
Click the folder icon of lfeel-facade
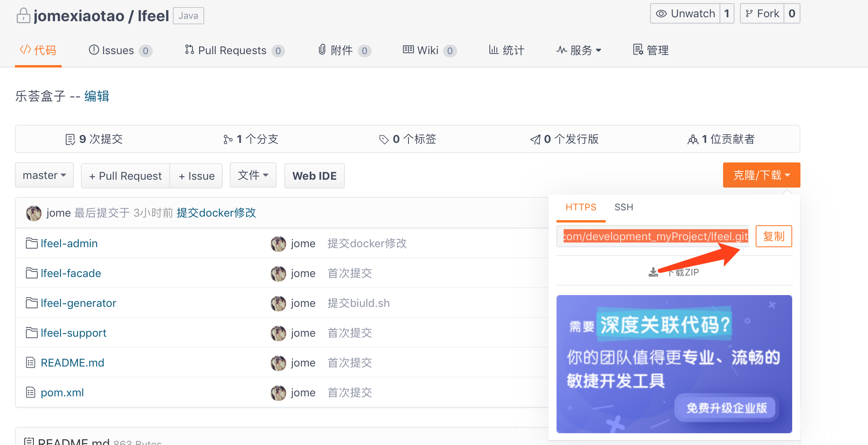[x=32, y=273]
